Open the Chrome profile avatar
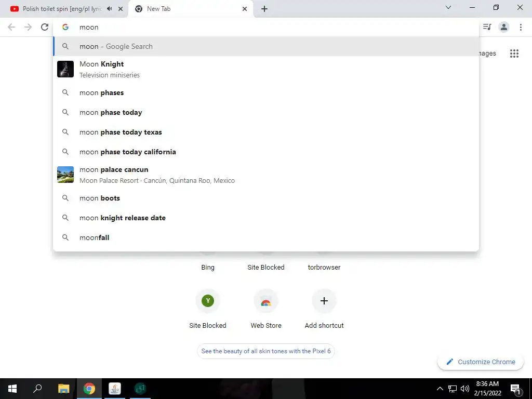 click(x=504, y=27)
